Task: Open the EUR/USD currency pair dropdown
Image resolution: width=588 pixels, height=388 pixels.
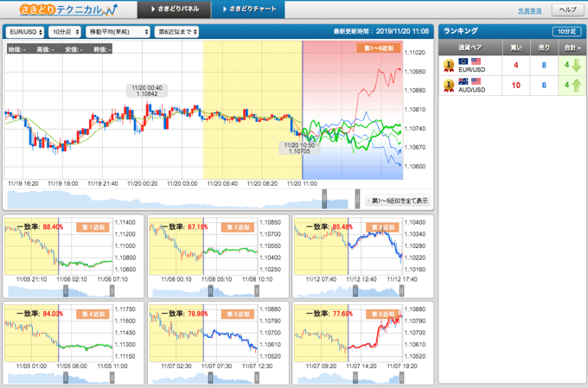Action: 25,32
